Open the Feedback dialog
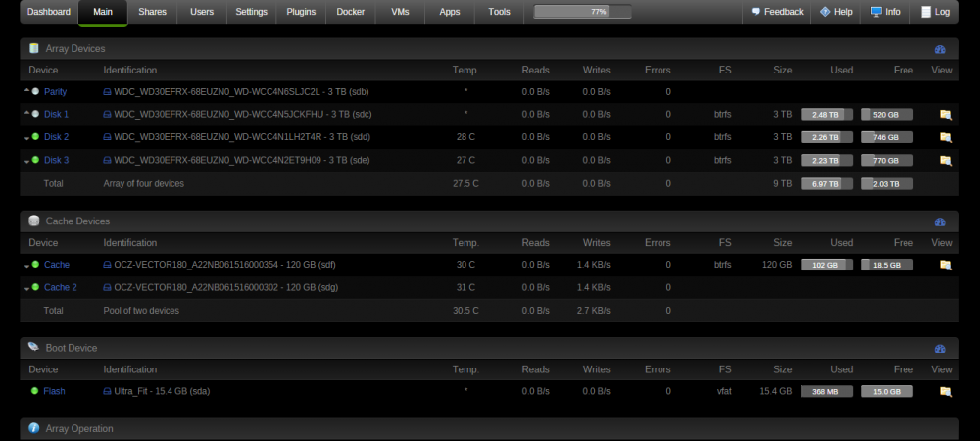 click(x=777, y=12)
